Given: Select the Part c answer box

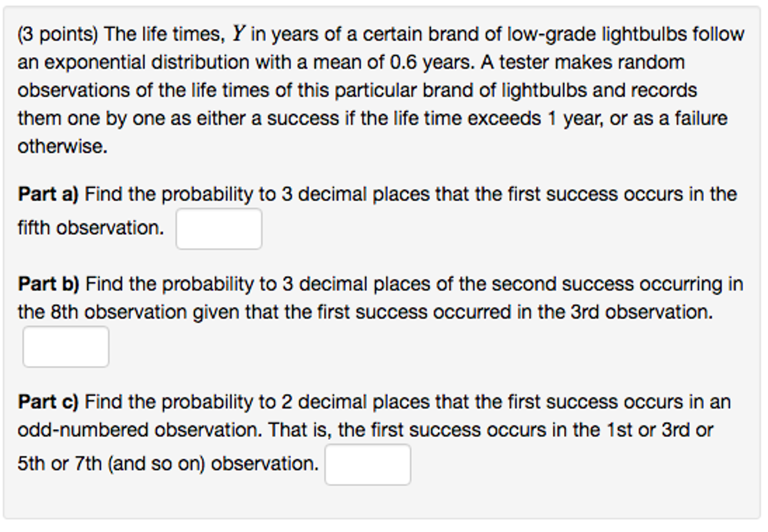Looking at the screenshot, I should pyautogui.click(x=367, y=464).
